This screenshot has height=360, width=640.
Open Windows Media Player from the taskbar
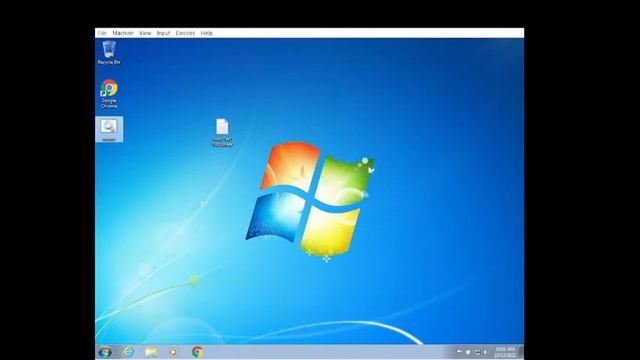(173, 352)
